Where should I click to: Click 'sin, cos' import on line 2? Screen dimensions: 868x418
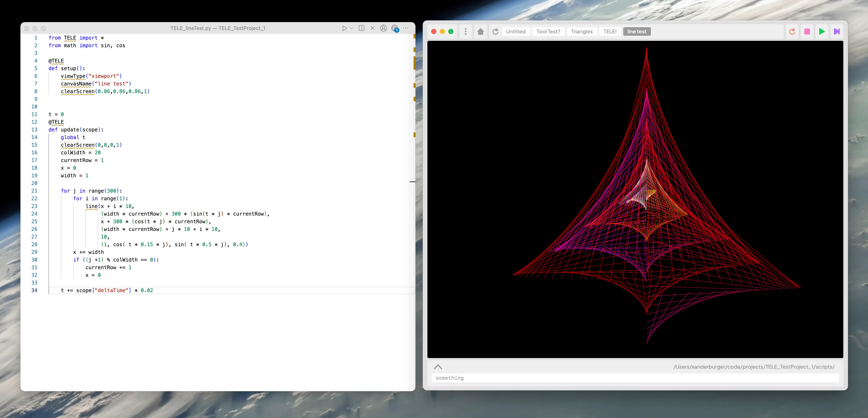(113, 45)
